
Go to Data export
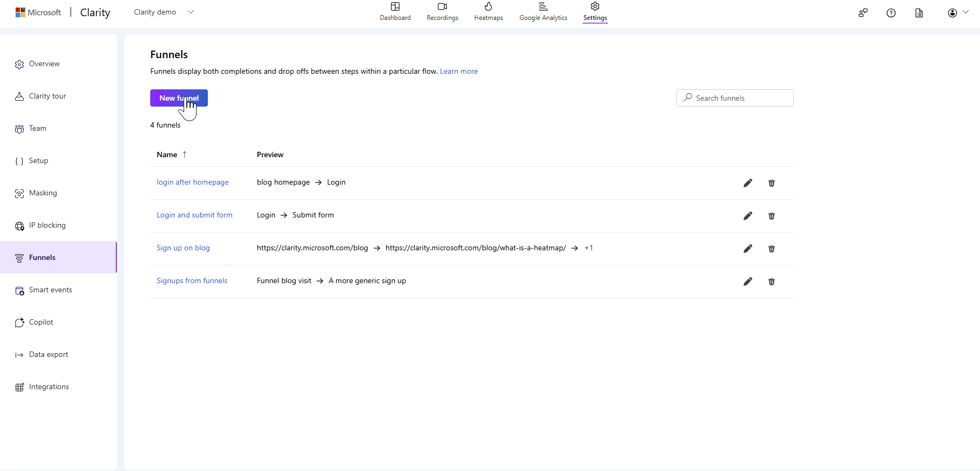coord(58,355)
